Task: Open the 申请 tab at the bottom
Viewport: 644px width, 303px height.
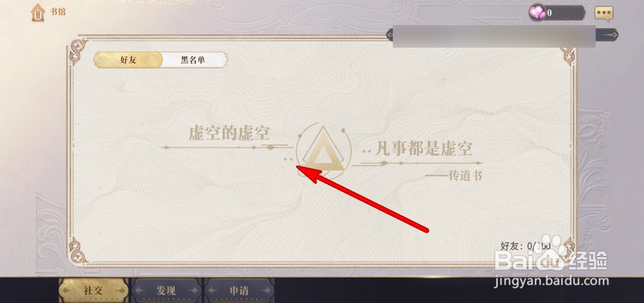Action: (x=239, y=290)
